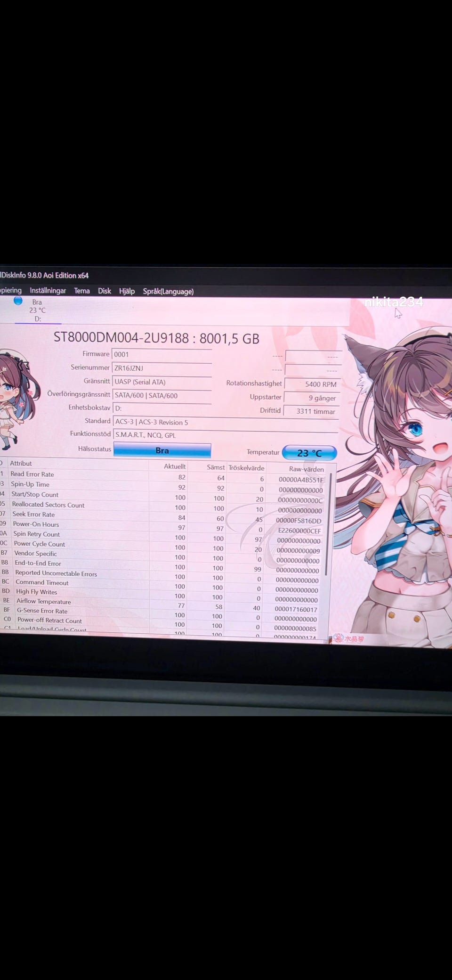Screen dimensions: 452x980
Task: Open the Disk menu
Action: [105, 291]
